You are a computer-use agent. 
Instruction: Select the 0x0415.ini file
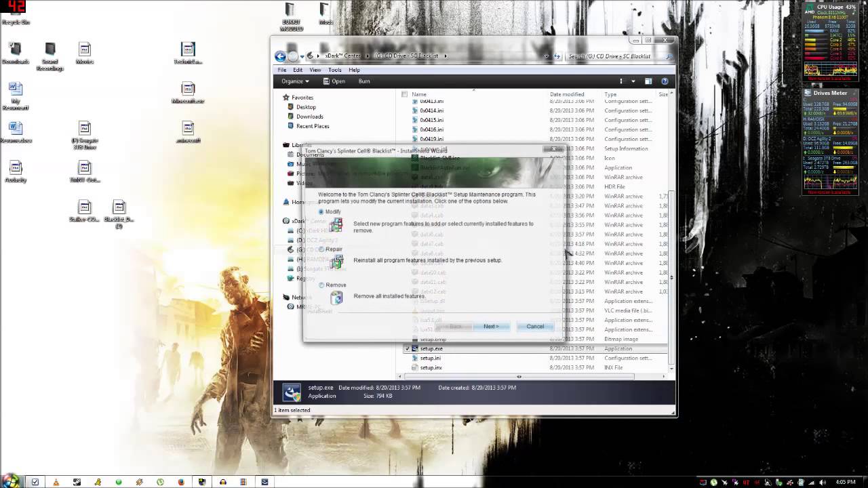coord(431,120)
